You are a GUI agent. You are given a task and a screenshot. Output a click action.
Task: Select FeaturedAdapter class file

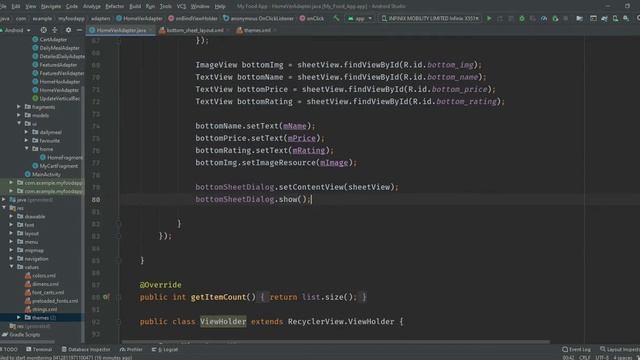[58, 64]
